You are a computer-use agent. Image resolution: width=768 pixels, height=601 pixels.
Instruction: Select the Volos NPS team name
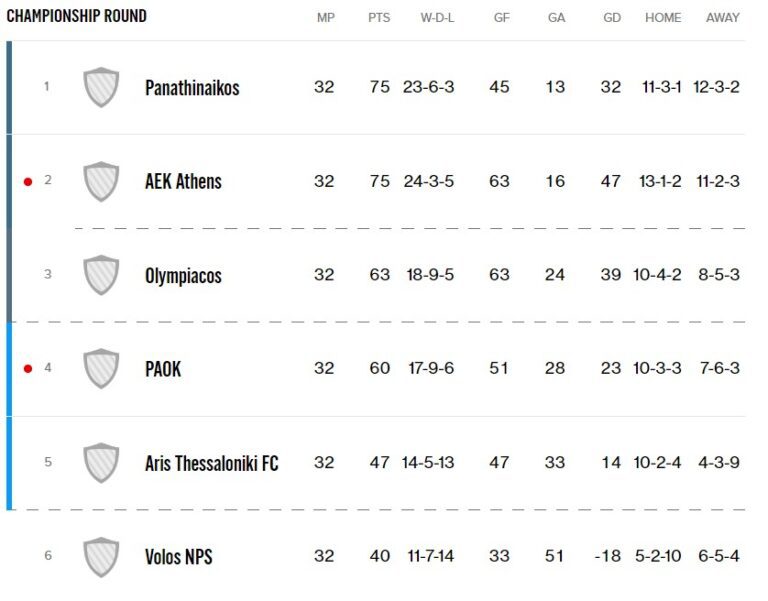coord(178,557)
